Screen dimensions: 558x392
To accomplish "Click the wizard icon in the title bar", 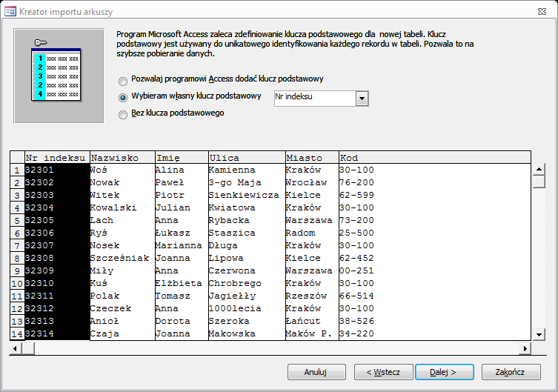I will click(x=10, y=11).
